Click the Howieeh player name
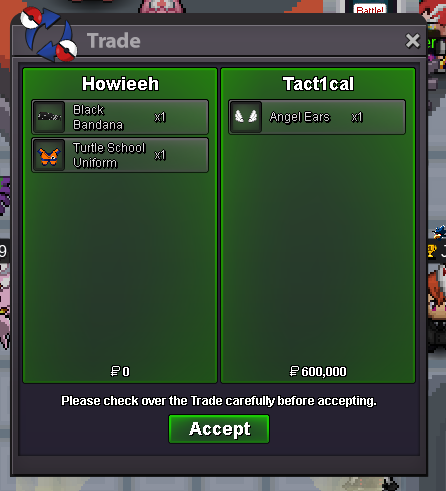The width and height of the screenshot is (446, 491). tap(120, 84)
